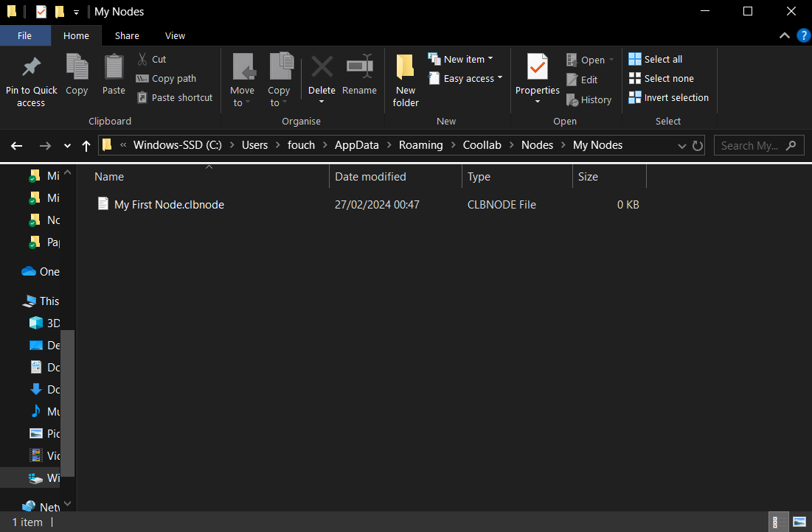Image resolution: width=812 pixels, height=532 pixels.
Task: Select This PC in navigation pane
Action: point(41,301)
